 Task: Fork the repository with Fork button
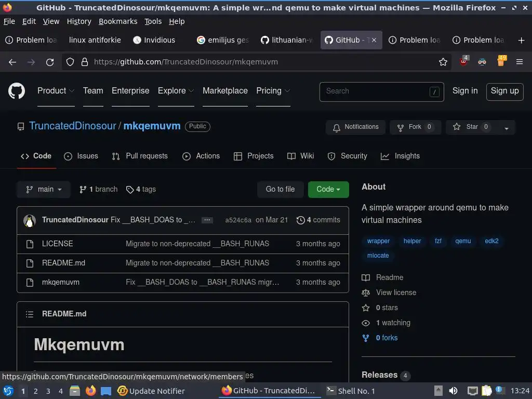coord(415,127)
